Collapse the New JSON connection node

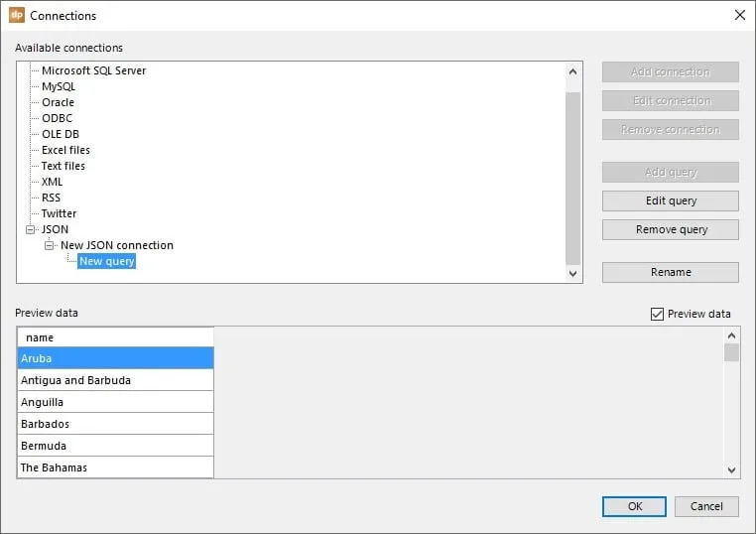coord(50,245)
